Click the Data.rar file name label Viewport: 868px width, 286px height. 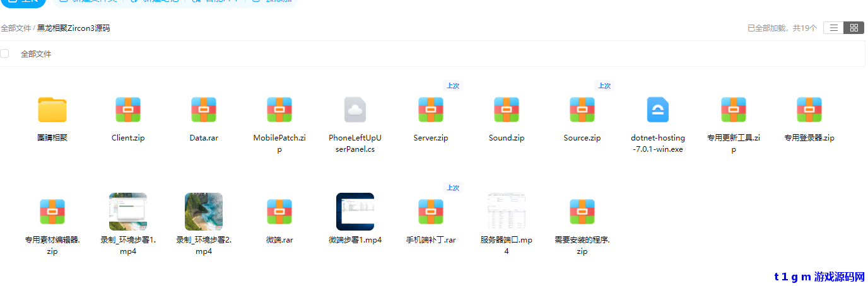(x=204, y=138)
